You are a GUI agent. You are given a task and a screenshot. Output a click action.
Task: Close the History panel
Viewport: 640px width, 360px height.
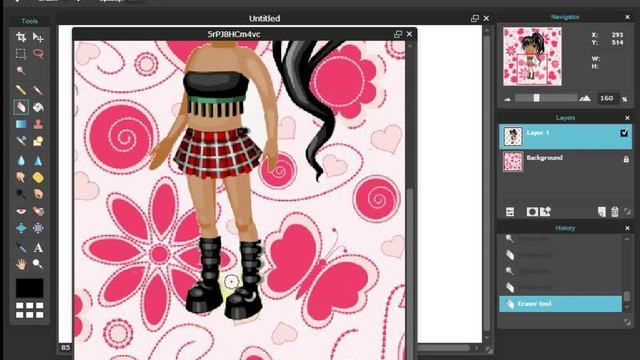click(627, 228)
